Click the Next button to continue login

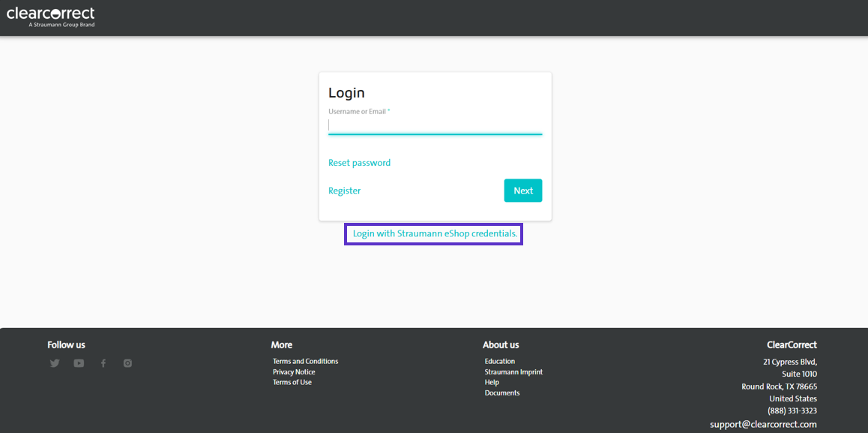(x=522, y=190)
